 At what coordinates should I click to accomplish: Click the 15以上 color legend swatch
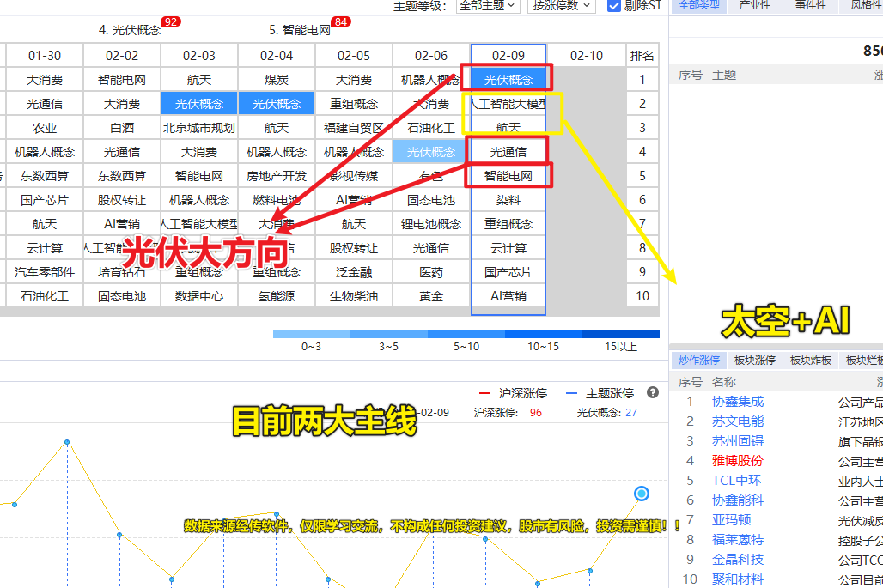click(621, 335)
